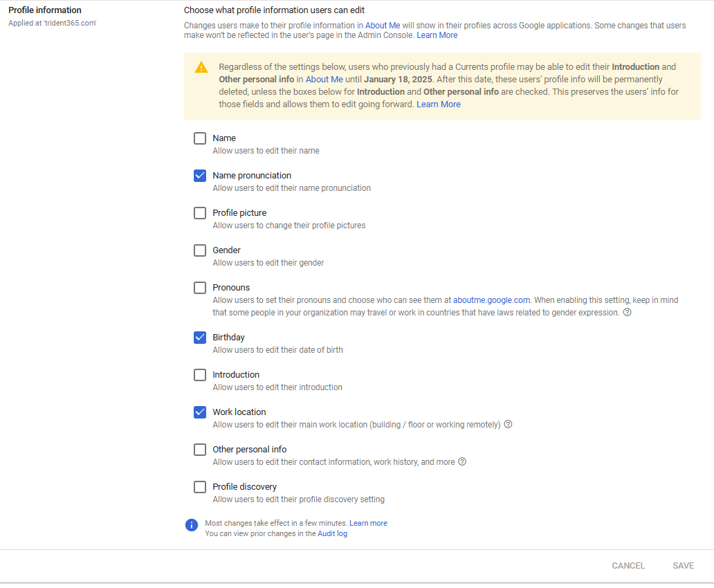The image size is (714, 588).
Task: Click help icon beside Other personal info description
Action: pyautogui.click(x=462, y=462)
